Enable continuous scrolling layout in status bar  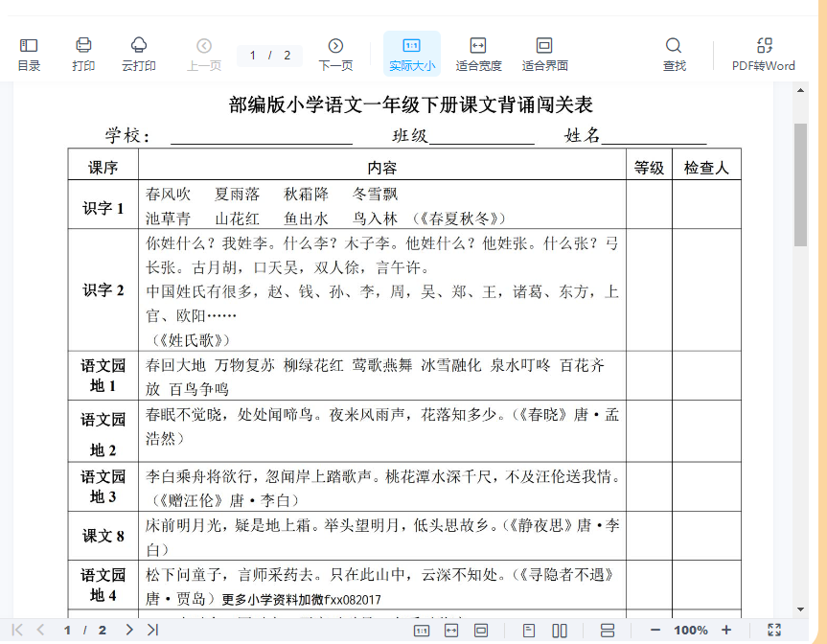[608, 630]
